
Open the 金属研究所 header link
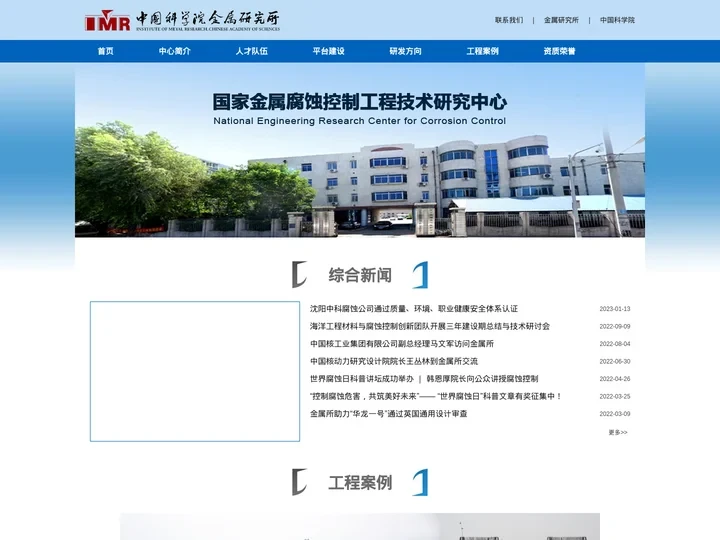(x=561, y=20)
